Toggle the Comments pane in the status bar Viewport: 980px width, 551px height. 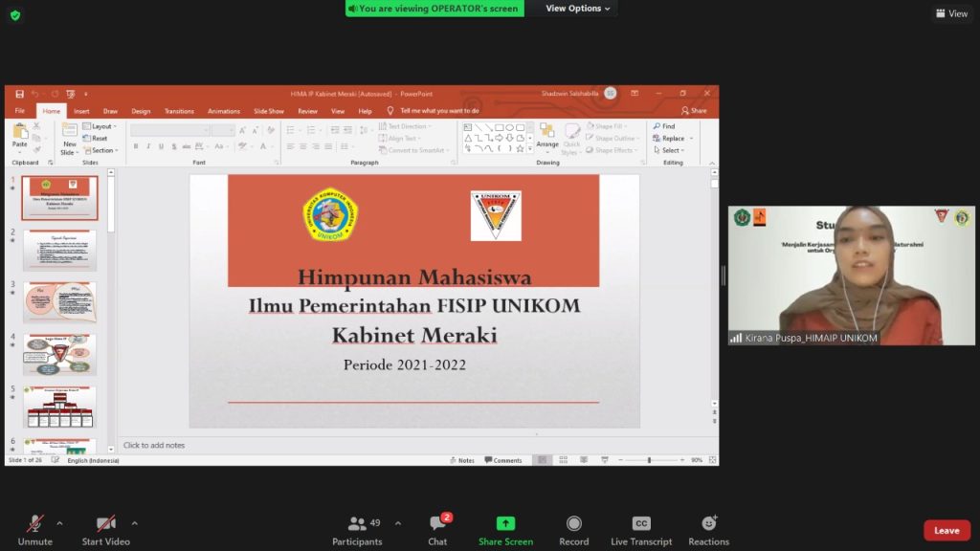coord(503,460)
